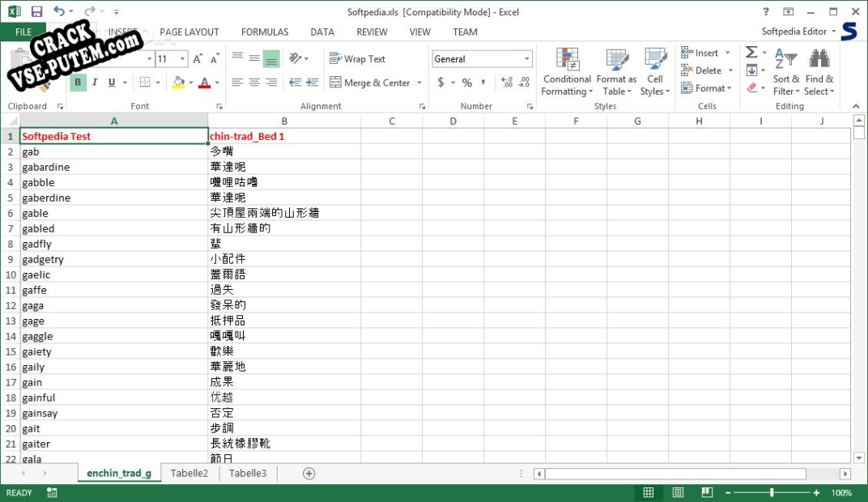Toggle Bold formatting
This screenshot has height=502, width=868.
(78, 83)
